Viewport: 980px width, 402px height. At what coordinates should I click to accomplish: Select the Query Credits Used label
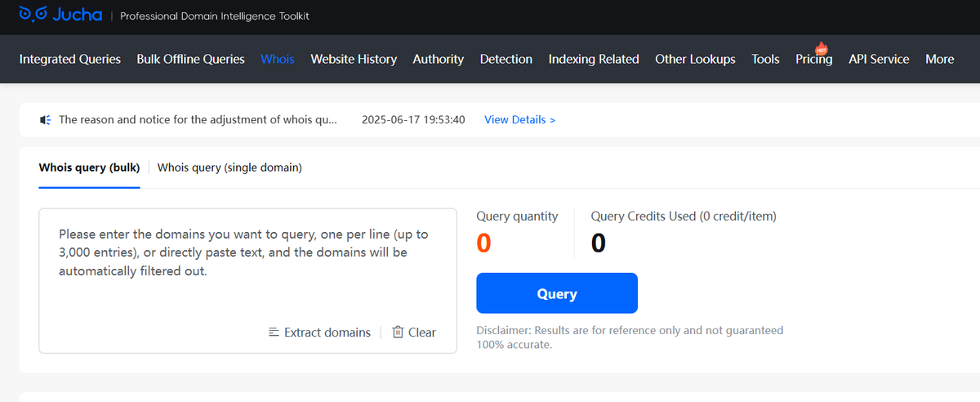pyautogui.click(x=684, y=217)
